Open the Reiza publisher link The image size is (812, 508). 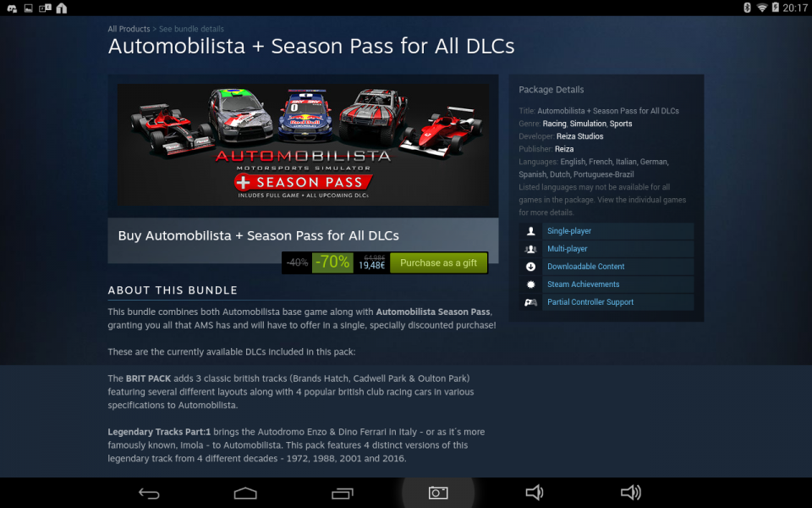(x=564, y=149)
